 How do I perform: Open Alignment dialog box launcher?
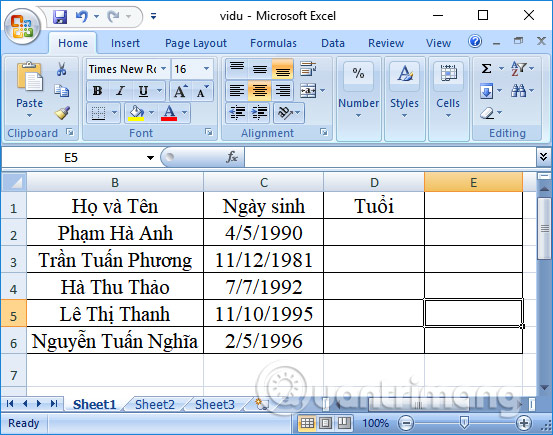tap(323, 132)
